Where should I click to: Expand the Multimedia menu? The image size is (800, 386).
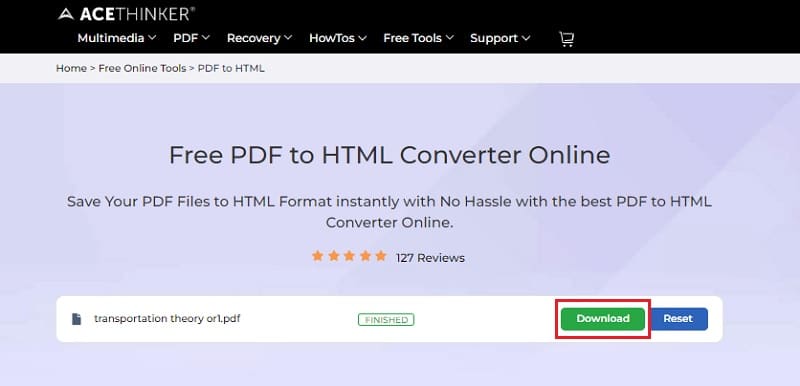click(117, 38)
